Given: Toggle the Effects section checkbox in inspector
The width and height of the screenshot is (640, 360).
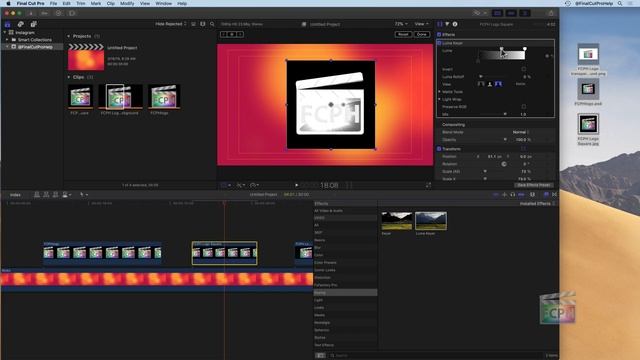Looking at the screenshot, I should click(439, 35).
